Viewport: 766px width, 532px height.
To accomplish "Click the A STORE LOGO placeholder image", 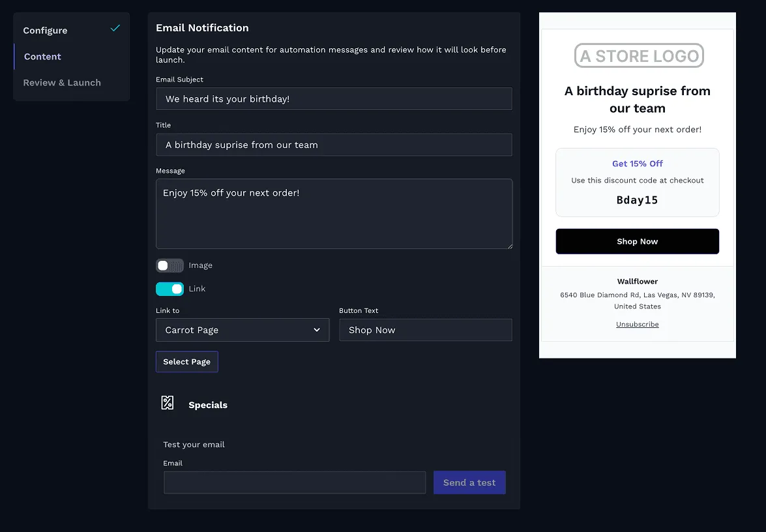I will tap(638, 55).
